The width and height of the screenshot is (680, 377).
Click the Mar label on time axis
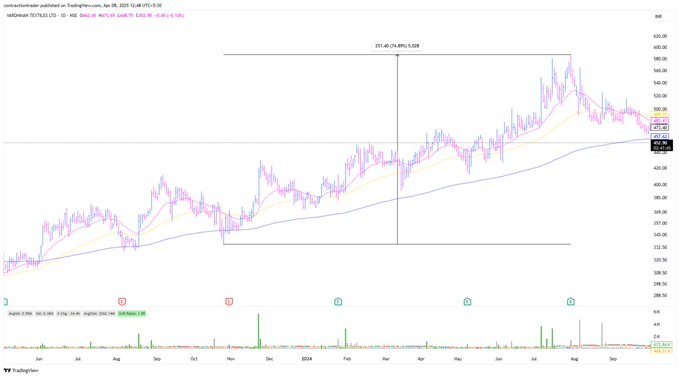(385, 359)
